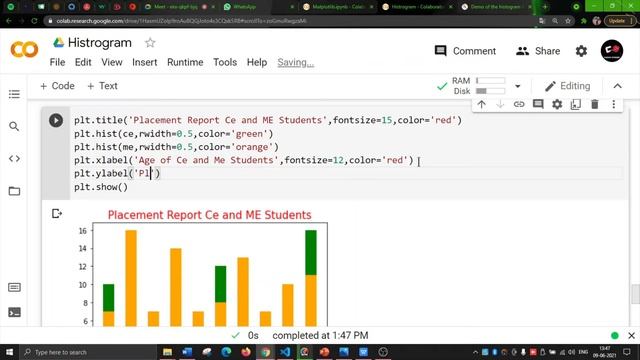Open the Help menu
The width and height of the screenshot is (640, 360).
pos(257,62)
